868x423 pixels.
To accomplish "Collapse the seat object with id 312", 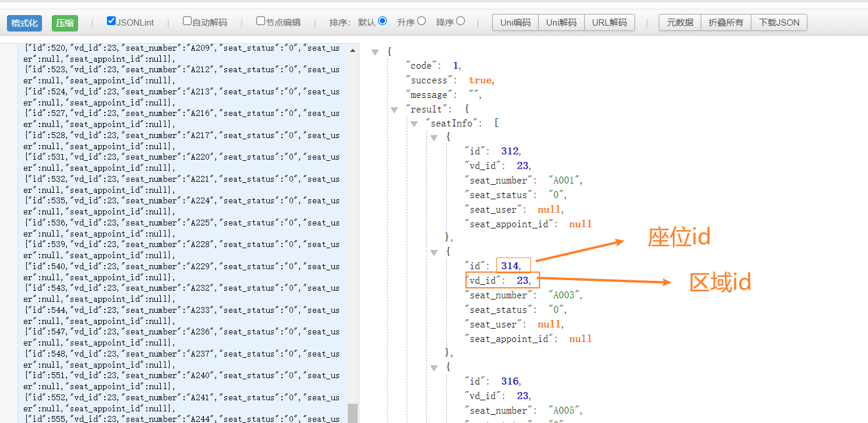I will (434, 138).
